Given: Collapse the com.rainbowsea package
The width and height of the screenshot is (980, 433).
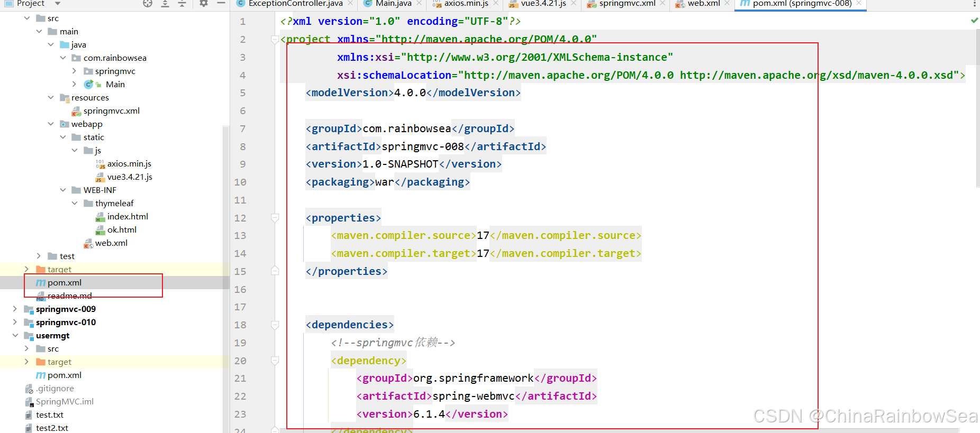Looking at the screenshot, I should [x=63, y=58].
